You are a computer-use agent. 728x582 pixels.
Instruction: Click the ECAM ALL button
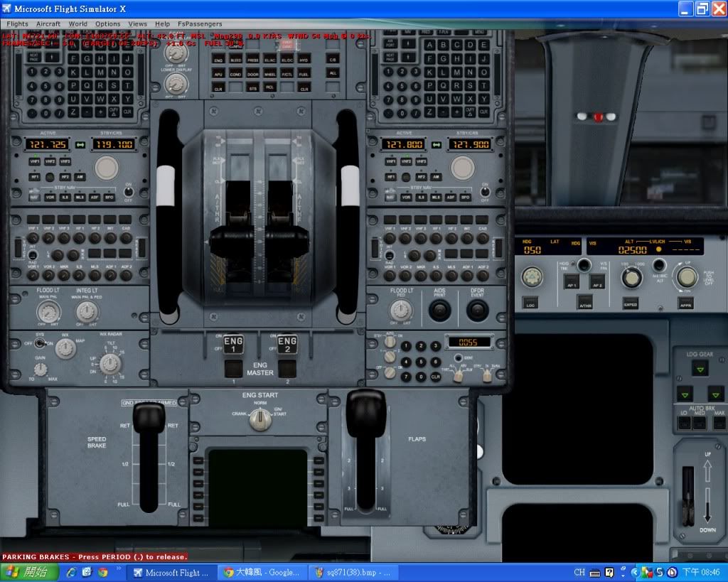click(x=333, y=73)
